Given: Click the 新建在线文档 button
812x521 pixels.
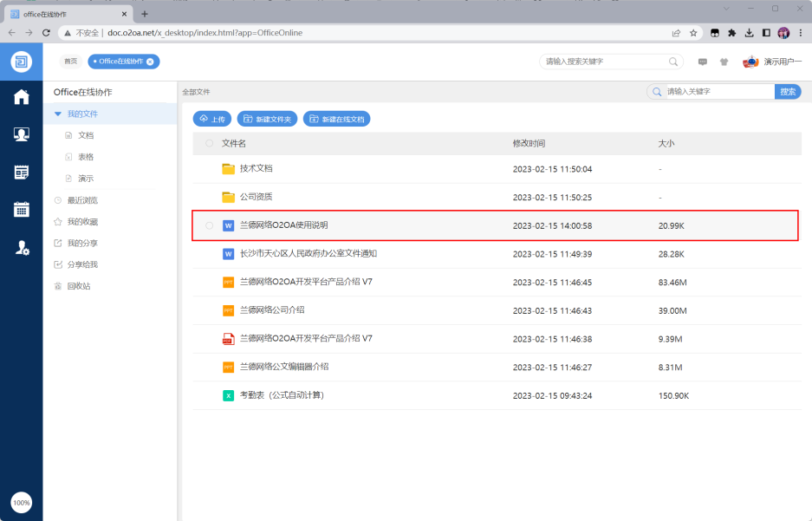Looking at the screenshot, I should (x=336, y=119).
